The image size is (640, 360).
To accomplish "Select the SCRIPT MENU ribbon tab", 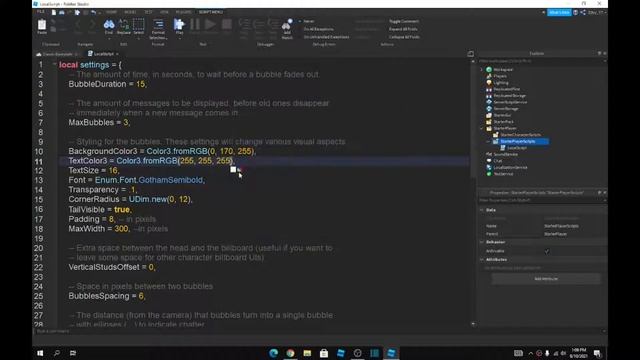I will (211, 12).
